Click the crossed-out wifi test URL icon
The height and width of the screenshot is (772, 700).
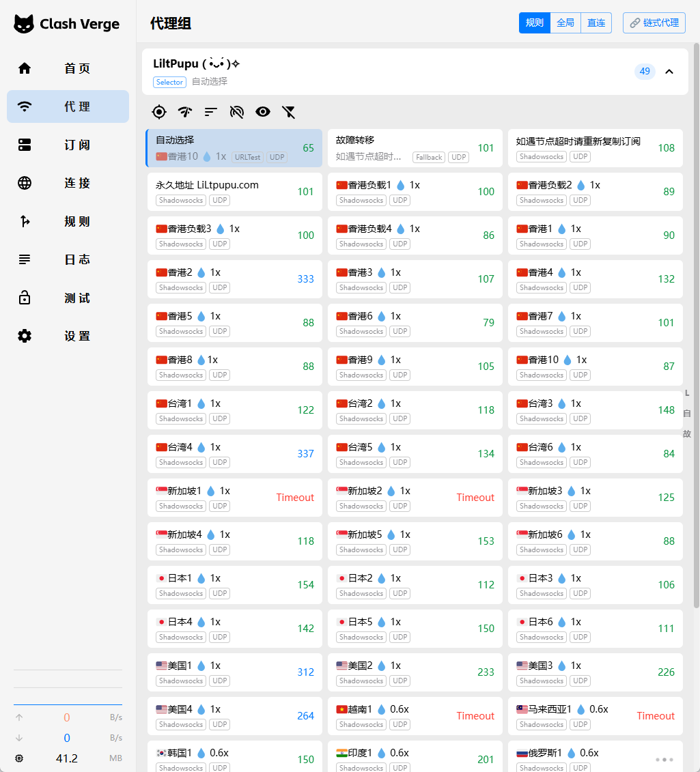point(237,112)
